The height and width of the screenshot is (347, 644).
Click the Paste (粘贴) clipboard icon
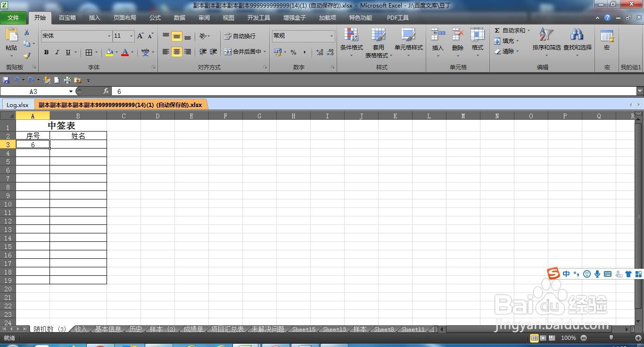[11, 35]
